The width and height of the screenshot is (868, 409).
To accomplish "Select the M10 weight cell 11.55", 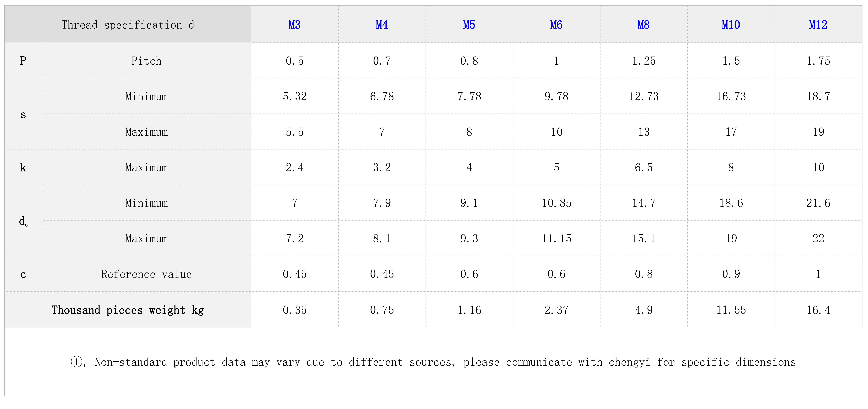I will coord(731,310).
